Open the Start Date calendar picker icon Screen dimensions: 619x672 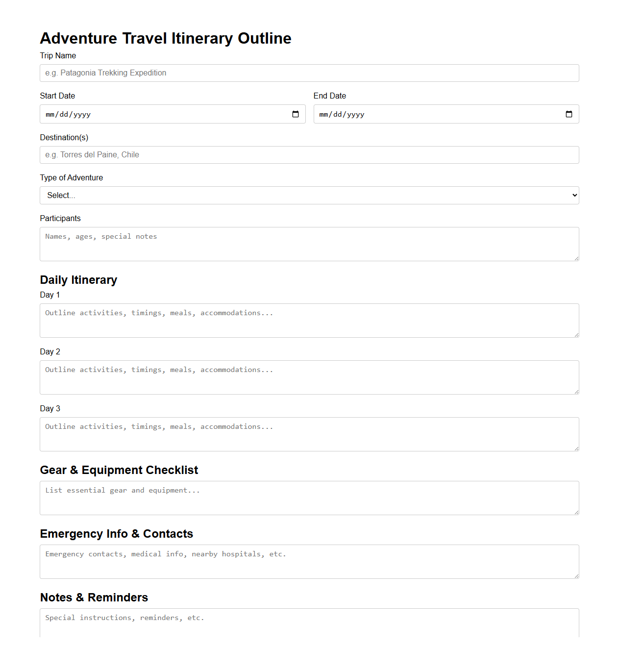click(296, 114)
